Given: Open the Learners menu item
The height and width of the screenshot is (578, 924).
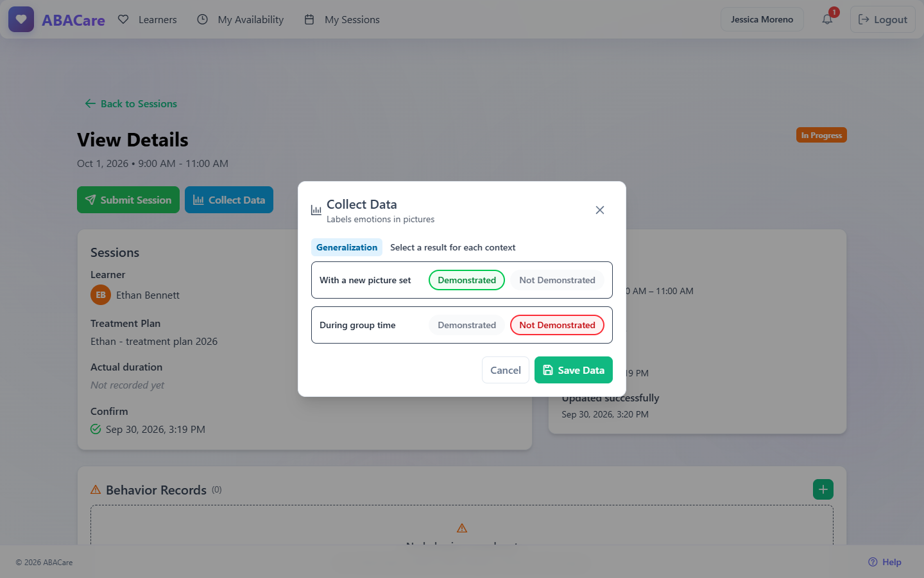Looking at the screenshot, I should click(148, 19).
